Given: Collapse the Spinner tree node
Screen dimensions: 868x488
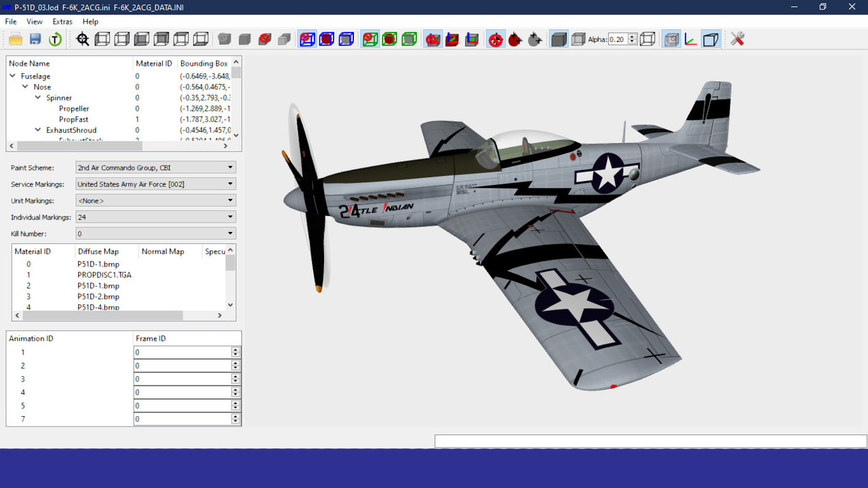Looking at the screenshot, I should (39, 98).
